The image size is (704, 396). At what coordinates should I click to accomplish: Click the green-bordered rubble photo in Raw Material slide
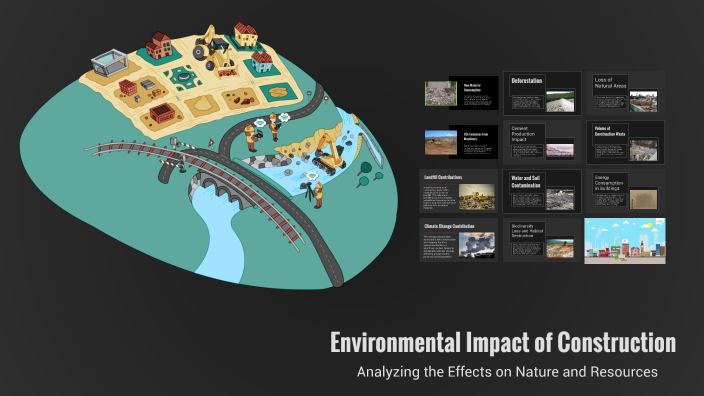441,93
